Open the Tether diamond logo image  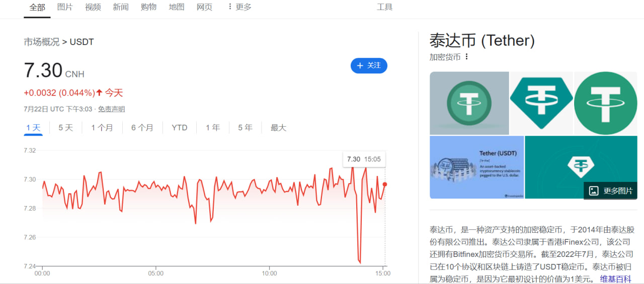pyautogui.click(x=541, y=103)
